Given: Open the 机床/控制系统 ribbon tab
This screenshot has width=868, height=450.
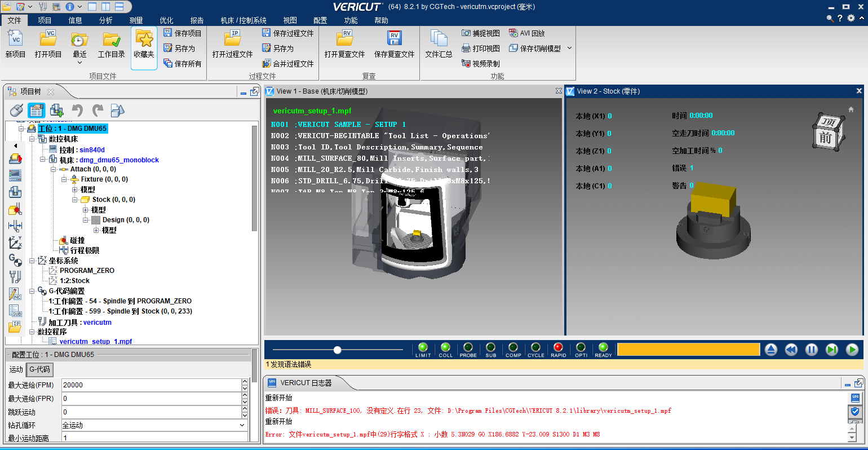Looking at the screenshot, I should tap(243, 20).
